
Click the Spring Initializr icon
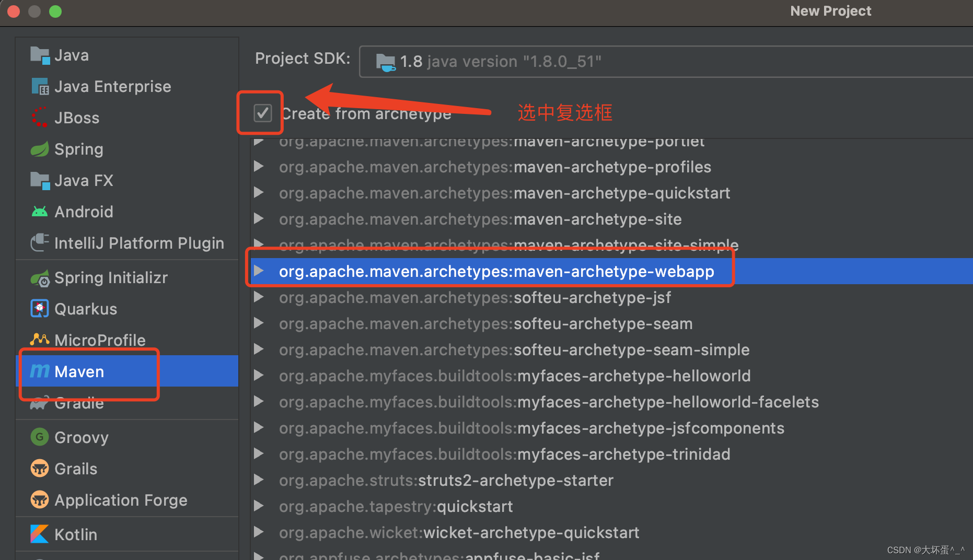coord(40,278)
